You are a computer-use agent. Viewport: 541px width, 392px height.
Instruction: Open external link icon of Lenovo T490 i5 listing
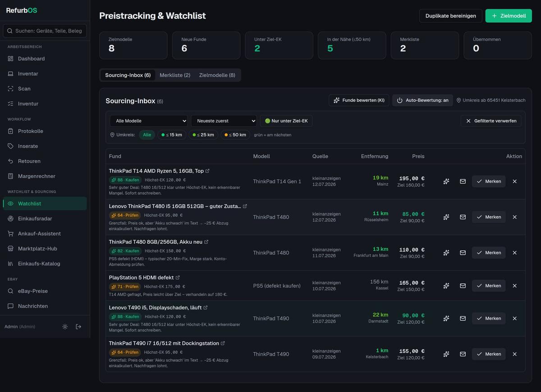click(x=206, y=307)
